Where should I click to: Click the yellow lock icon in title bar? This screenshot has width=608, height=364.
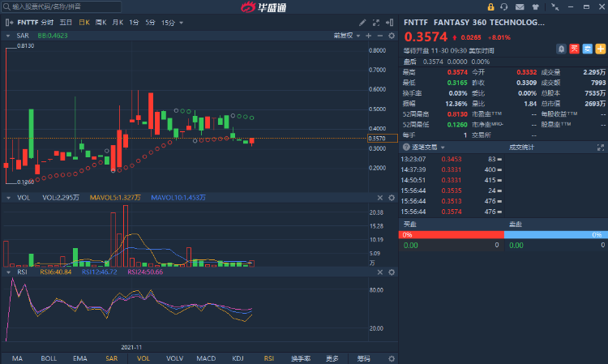(490, 6)
